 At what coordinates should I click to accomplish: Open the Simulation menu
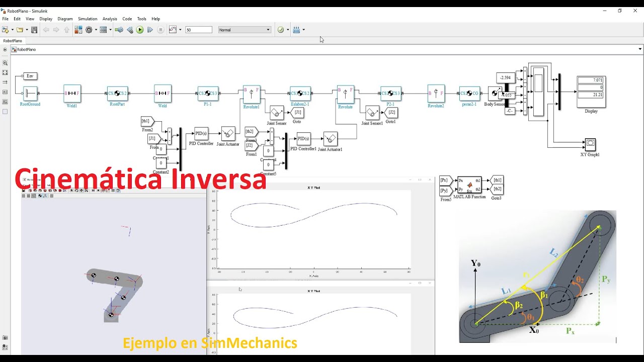click(x=88, y=19)
